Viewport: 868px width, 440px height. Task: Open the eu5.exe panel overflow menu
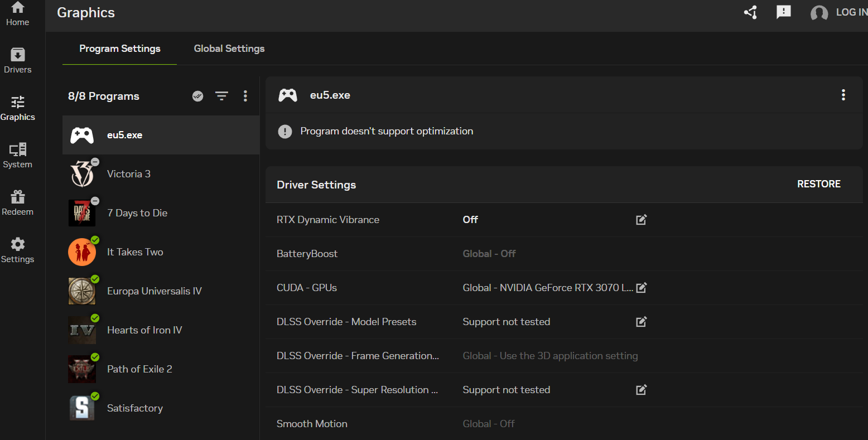[x=843, y=95]
